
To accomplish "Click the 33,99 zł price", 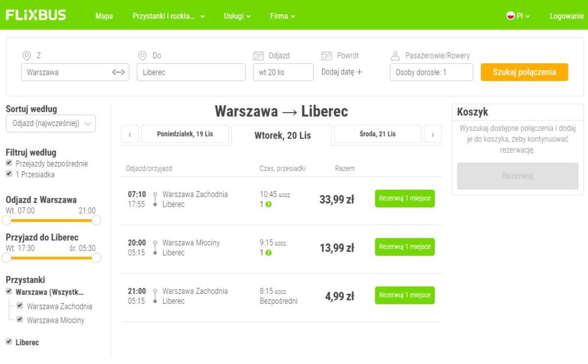I will click(x=336, y=199).
